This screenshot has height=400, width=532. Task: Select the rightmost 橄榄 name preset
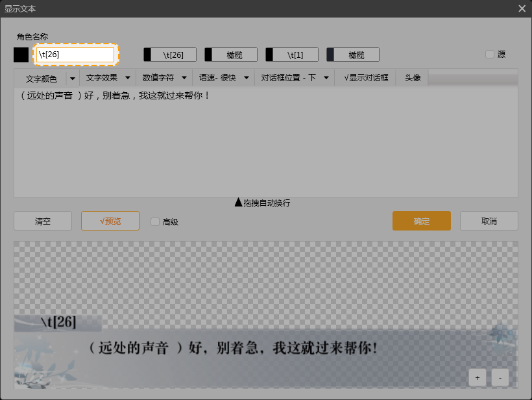coord(352,55)
